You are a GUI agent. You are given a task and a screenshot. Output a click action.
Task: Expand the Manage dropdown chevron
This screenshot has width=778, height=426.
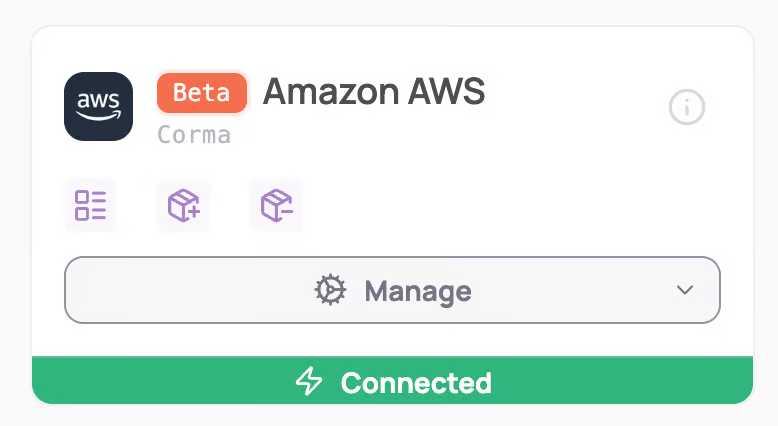click(685, 291)
